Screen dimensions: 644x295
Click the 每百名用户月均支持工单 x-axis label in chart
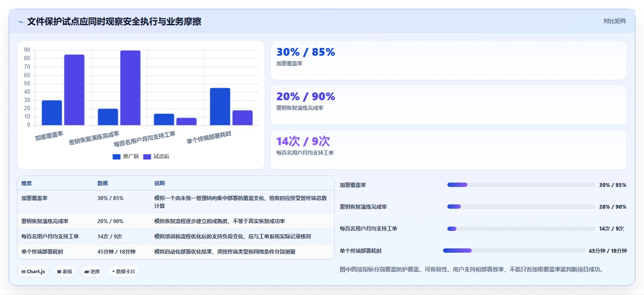145,139
